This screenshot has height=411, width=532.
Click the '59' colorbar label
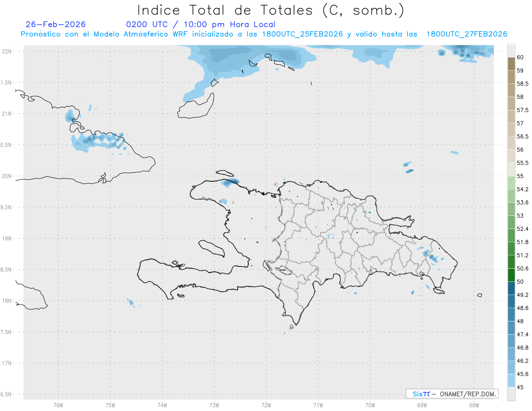pyautogui.click(x=520, y=70)
